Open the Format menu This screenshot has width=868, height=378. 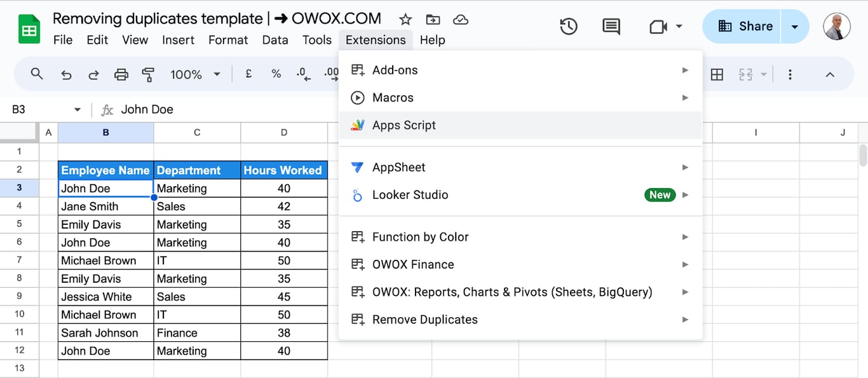(228, 40)
